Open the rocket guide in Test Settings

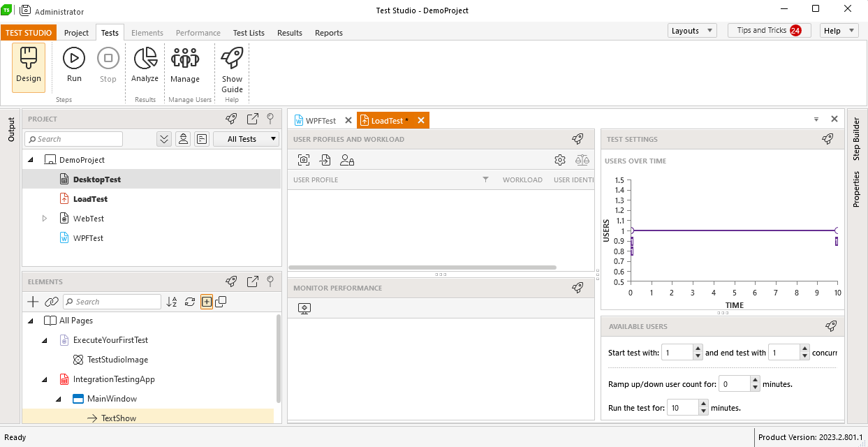(827, 139)
